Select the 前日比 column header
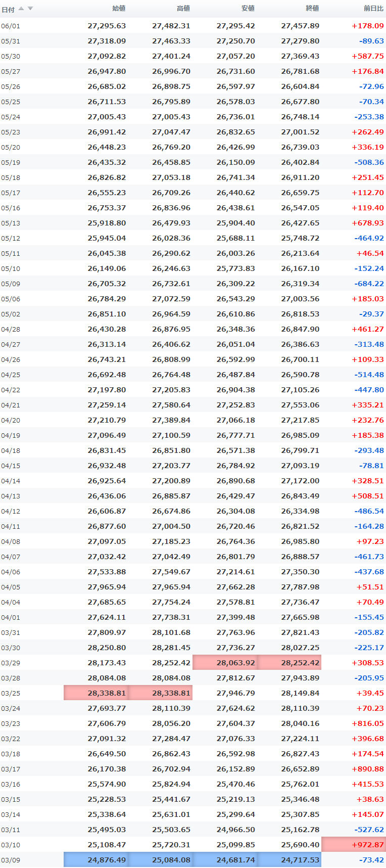 click(374, 9)
